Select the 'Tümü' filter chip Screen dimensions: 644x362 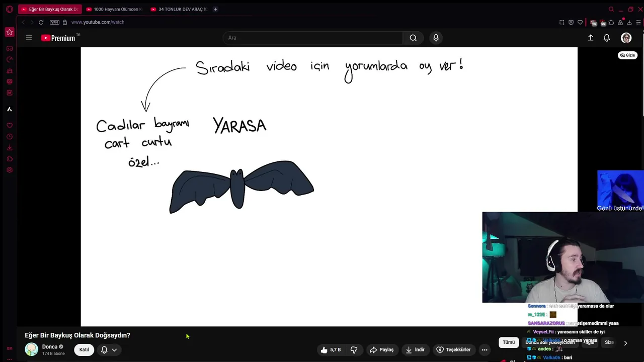point(509,342)
